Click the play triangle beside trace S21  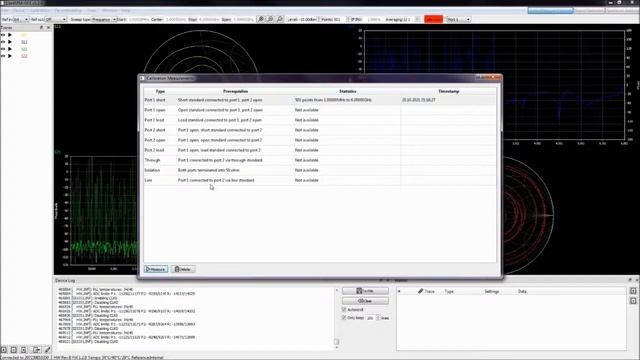pyautogui.click(x=10, y=49)
